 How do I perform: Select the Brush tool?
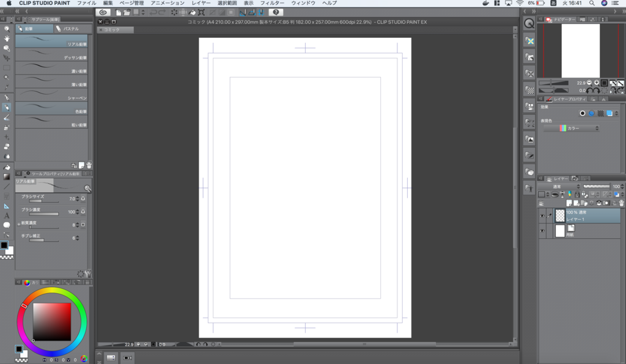coord(6,118)
